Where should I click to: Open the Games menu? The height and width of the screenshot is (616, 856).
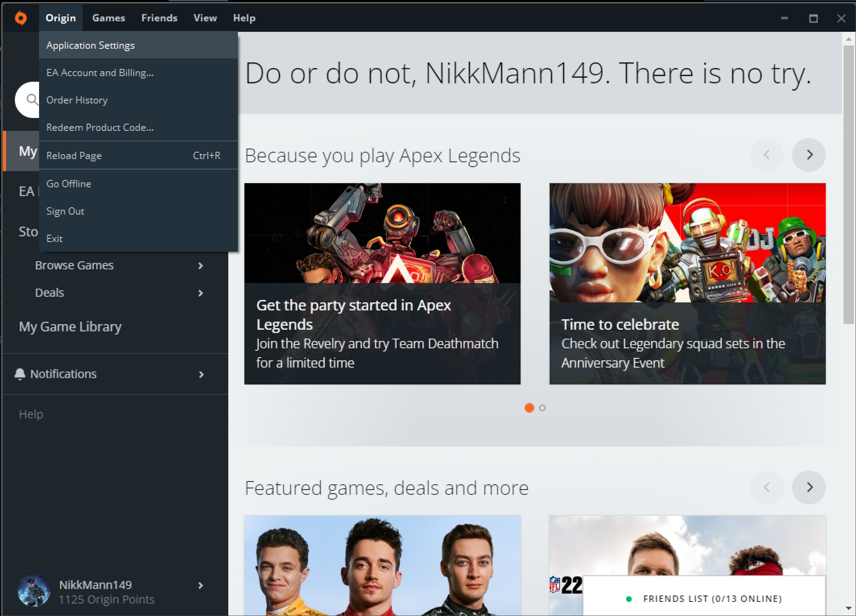108,18
